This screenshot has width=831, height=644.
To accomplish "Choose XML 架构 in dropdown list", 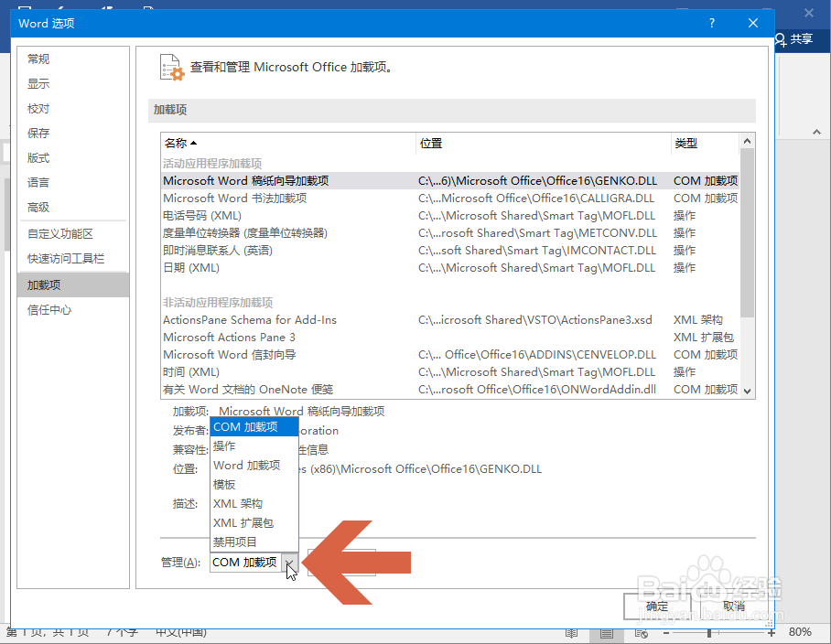I will (254, 504).
